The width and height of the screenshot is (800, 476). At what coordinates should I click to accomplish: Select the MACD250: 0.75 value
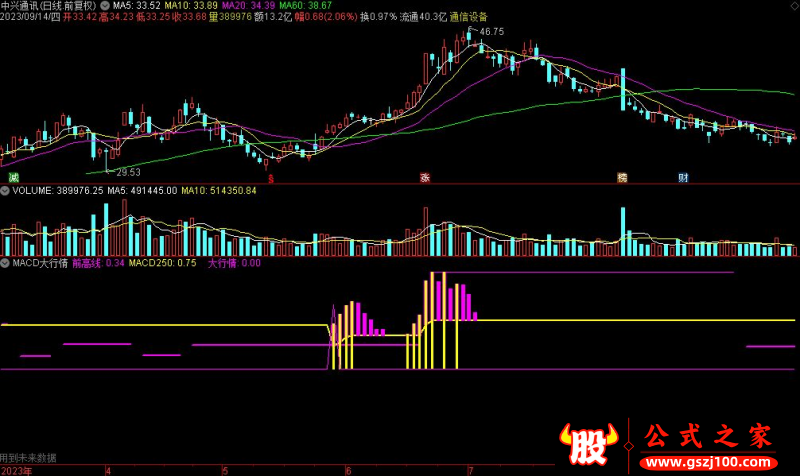[x=162, y=263]
